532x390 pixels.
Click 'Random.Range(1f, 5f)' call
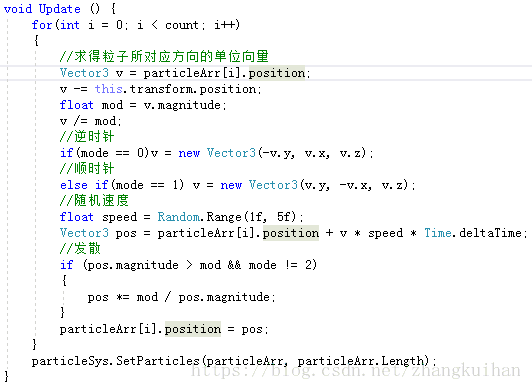(227, 217)
